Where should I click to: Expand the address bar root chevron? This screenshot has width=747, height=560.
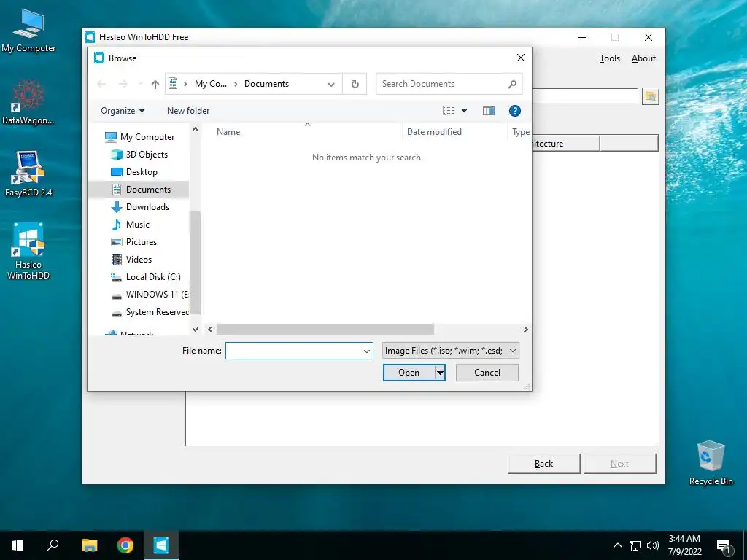coord(185,85)
